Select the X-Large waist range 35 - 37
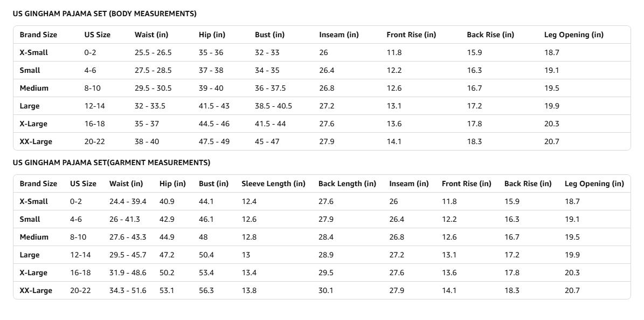The width and height of the screenshot is (644, 320). coord(147,124)
